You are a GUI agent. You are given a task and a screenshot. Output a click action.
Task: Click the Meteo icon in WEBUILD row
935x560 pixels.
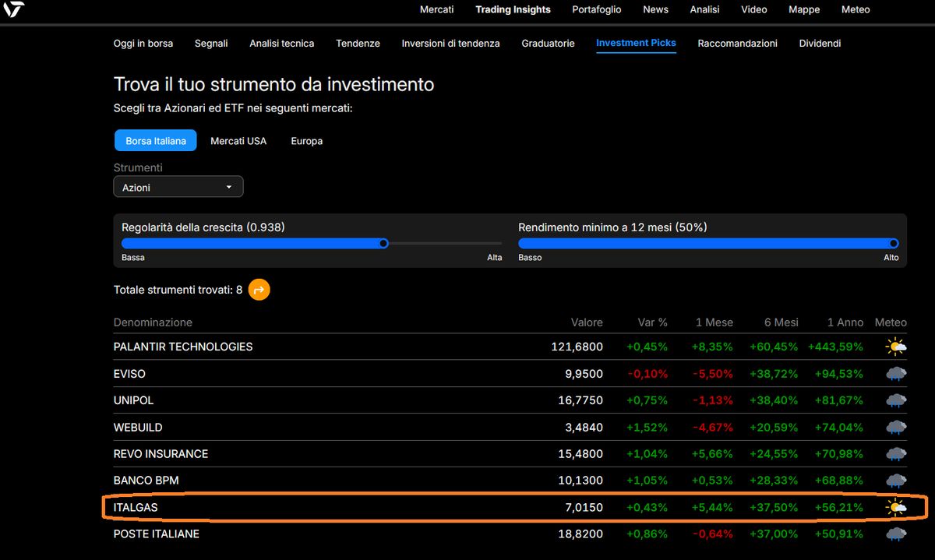(x=896, y=427)
